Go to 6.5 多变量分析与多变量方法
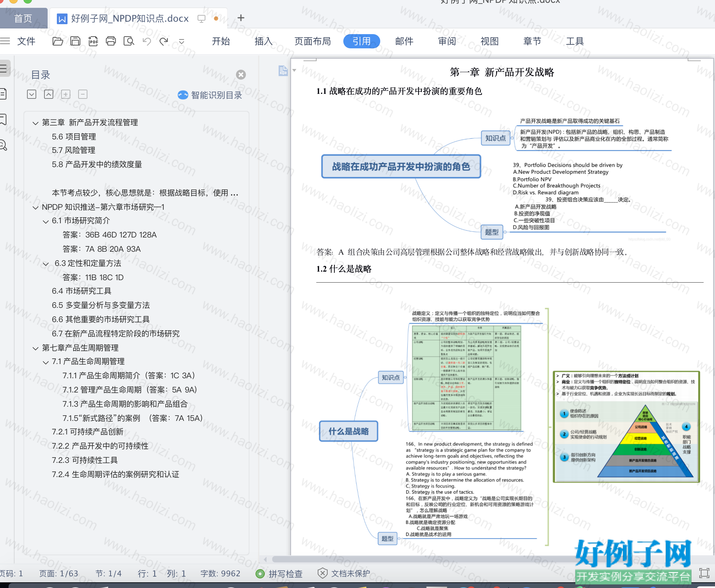This screenshot has height=588, width=715. click(x=101, y=305)
